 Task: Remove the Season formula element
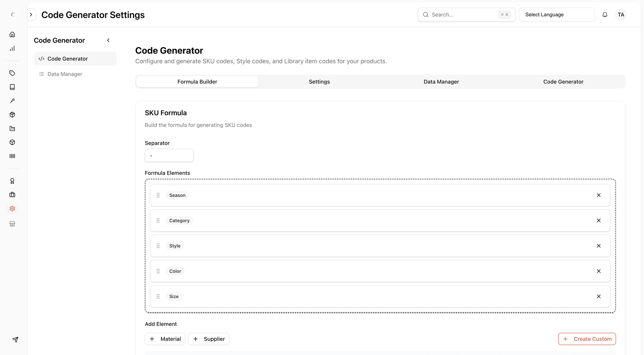click(599, 195)
